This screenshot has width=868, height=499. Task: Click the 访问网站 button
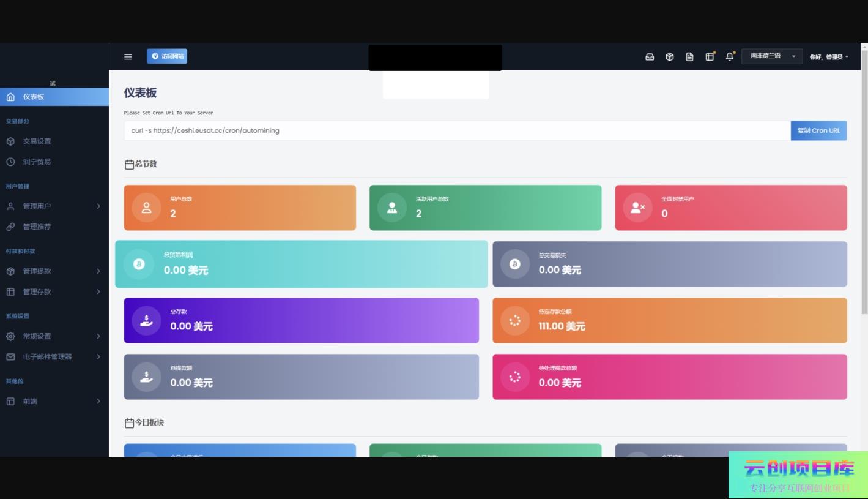167,56
